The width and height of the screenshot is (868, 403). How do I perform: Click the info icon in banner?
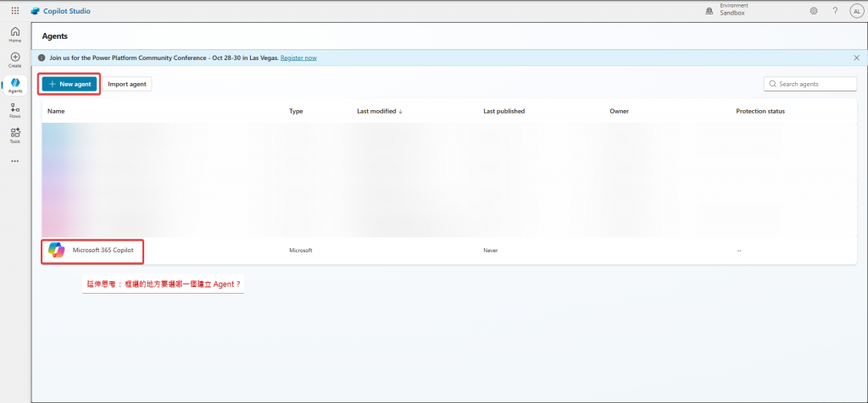(x=42, y=58)
